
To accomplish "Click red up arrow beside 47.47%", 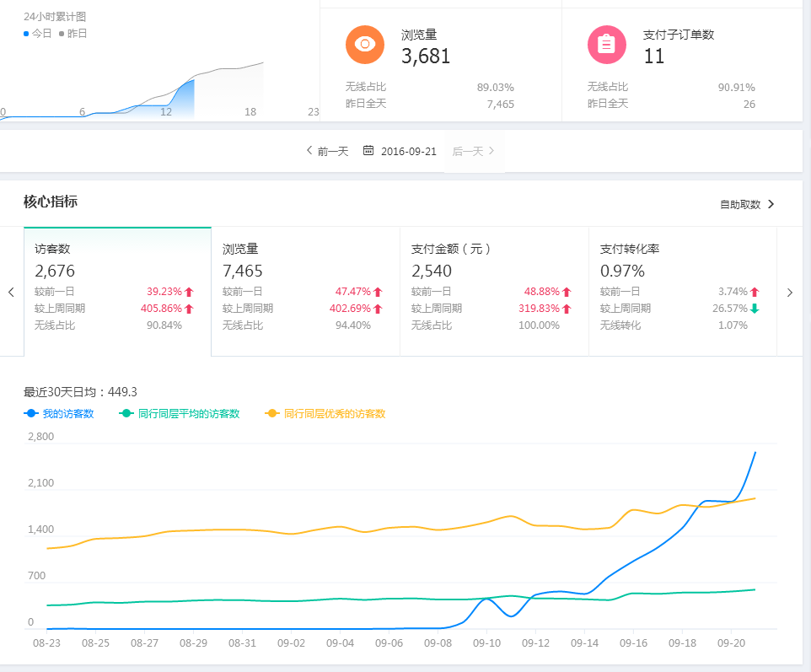I will (x=378, y=292).
